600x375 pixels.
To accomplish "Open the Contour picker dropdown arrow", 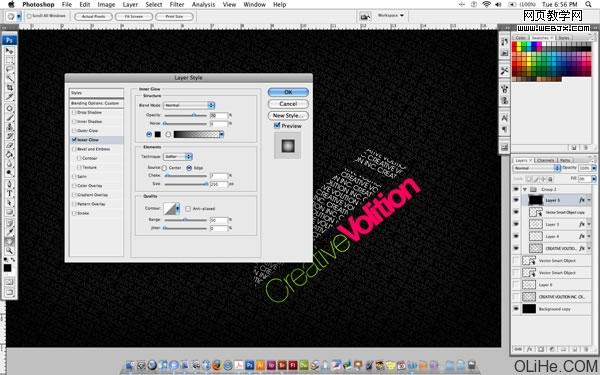I will (x=178, y=209).
